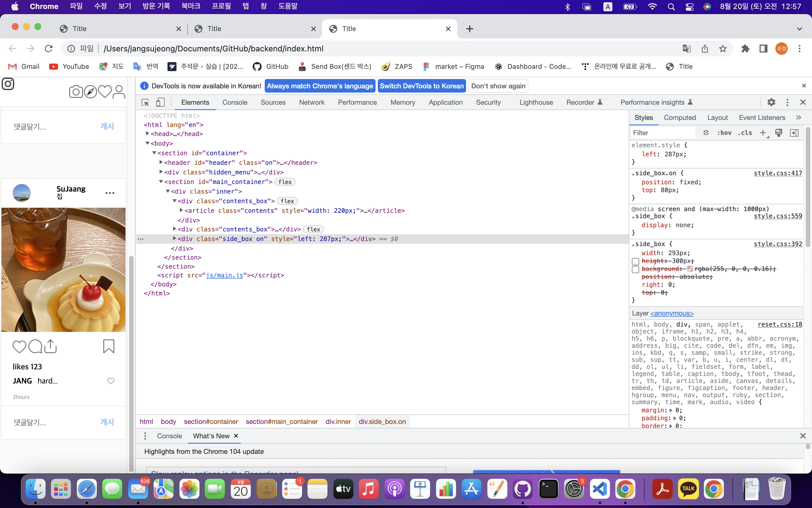
Task: Click the profile person icon in header
Action: pos(119,91)
